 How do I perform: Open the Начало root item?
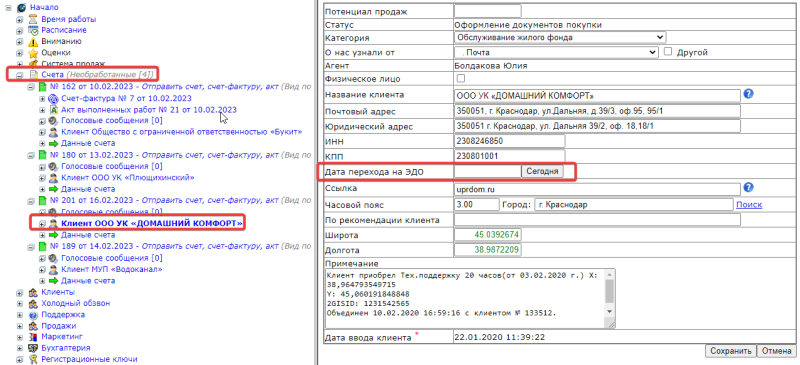[44, 7]
